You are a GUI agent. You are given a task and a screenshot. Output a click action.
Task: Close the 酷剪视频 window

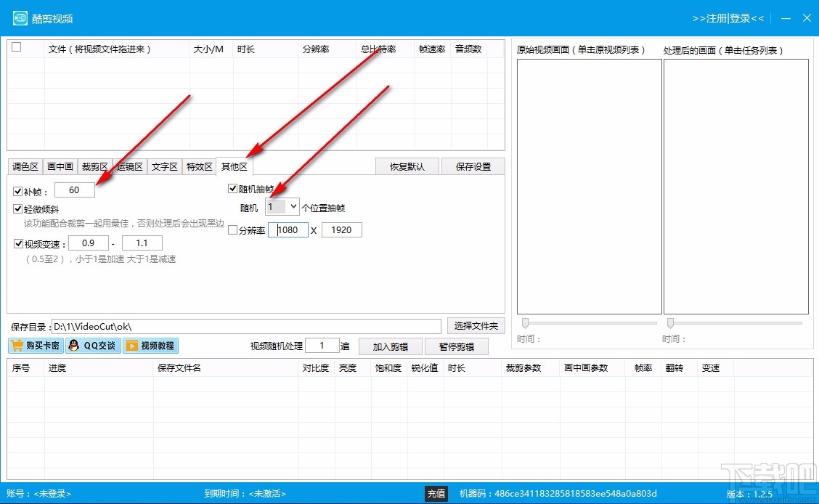(x=807, y=18)
